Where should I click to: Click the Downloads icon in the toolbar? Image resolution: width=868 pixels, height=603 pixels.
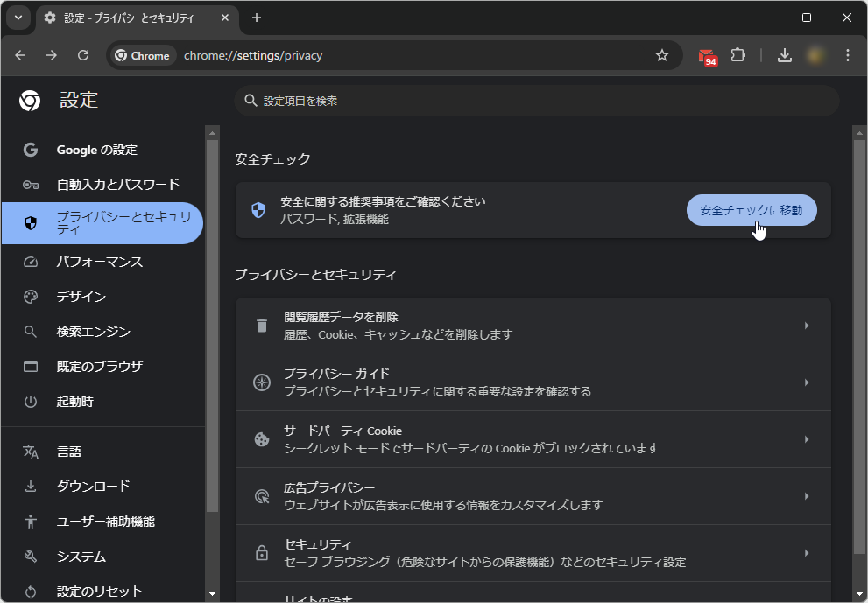pos(785,54)
